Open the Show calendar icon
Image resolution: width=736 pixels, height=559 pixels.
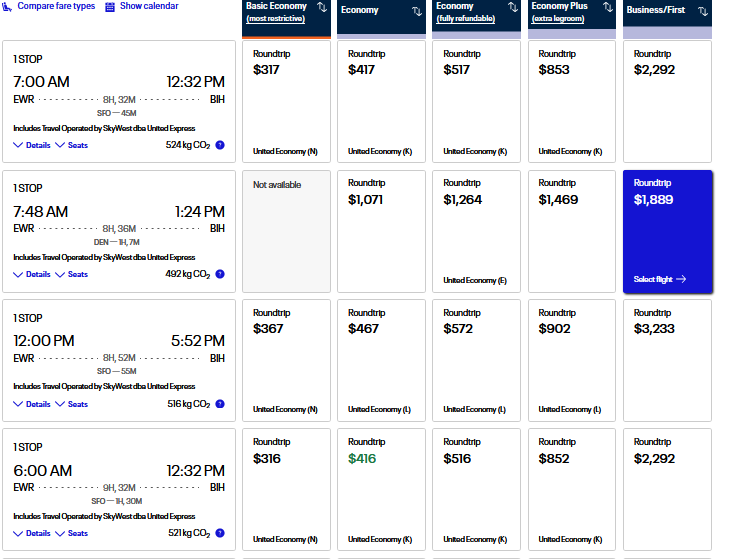tap(110, 6)
